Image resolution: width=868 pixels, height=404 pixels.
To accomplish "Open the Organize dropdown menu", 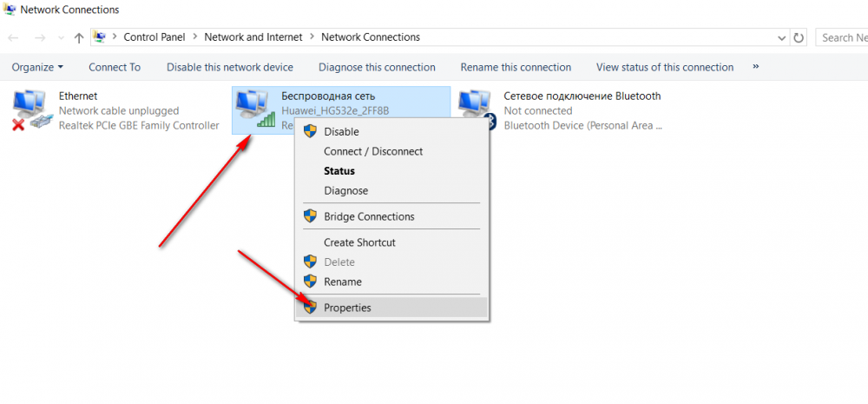I will [x=37, y=67].
